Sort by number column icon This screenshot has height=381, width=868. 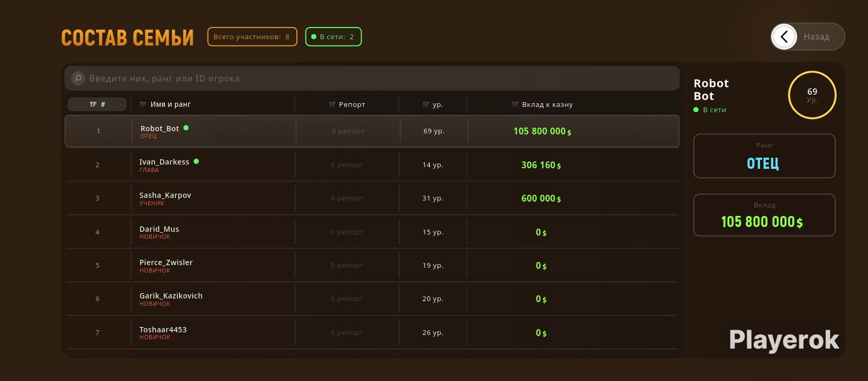[93, 104]
